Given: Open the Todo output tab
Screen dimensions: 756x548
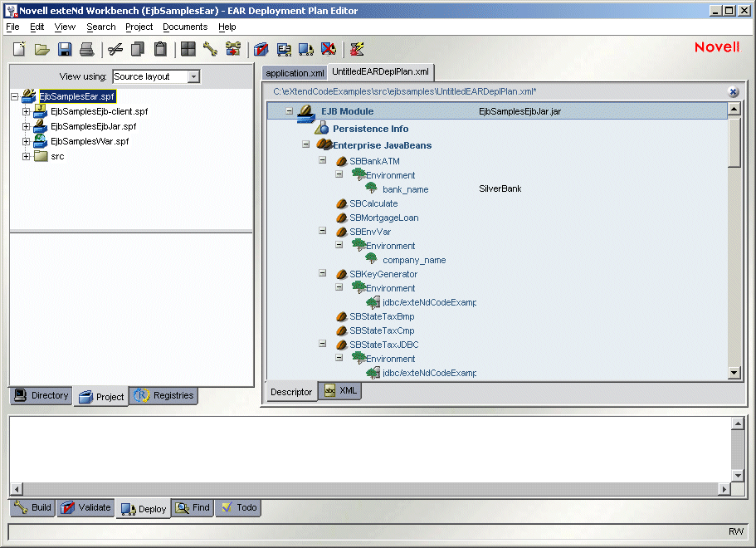Looking at the screenshot, I should coord(239,507).
